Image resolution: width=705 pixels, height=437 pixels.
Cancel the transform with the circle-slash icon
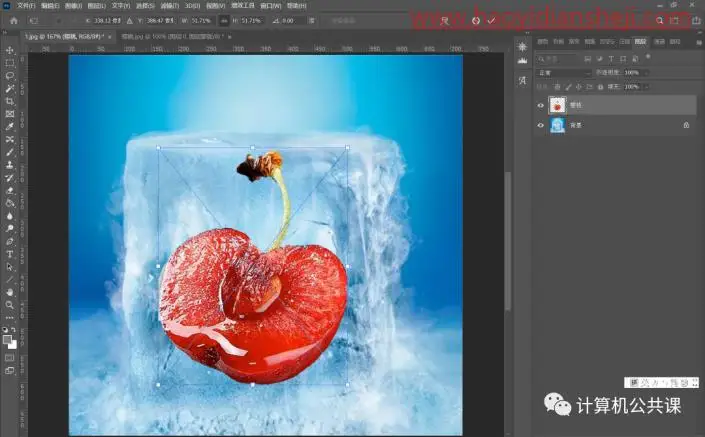[x=476, y=21]
